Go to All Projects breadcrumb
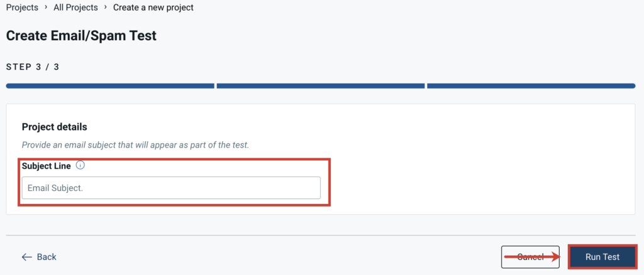Screen dimensions: 644x275 tap(75, 8)
